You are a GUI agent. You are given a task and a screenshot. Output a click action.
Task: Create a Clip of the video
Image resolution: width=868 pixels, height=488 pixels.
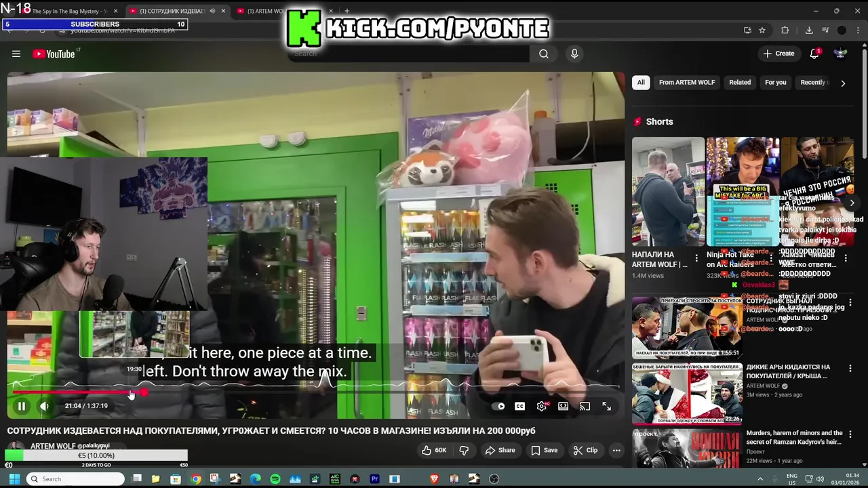[x=585, y=450]
